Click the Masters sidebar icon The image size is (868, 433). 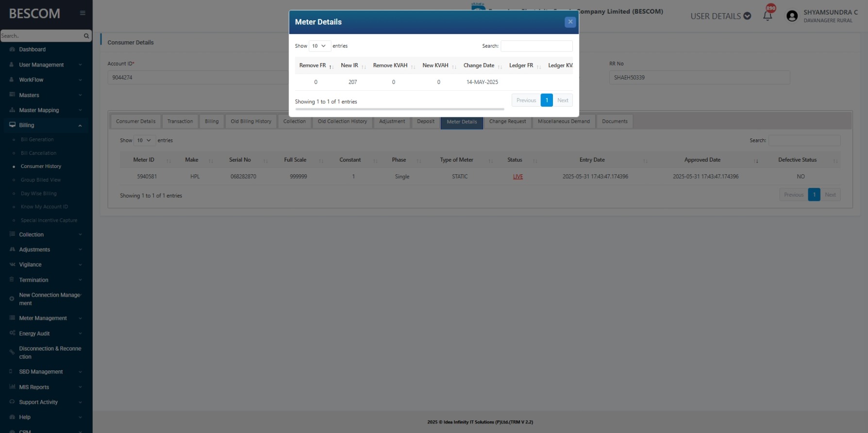click(x=12, y=95)
